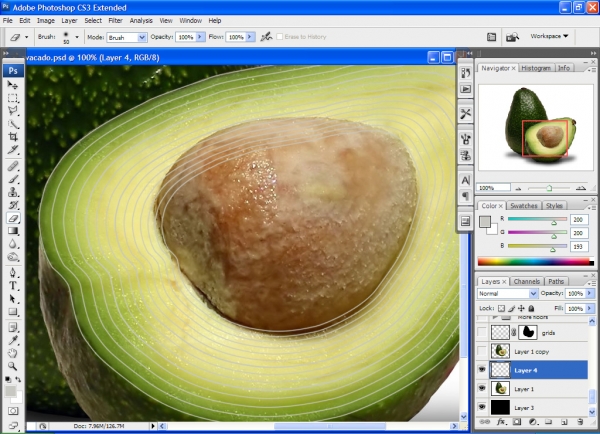Add a layer style via fx icon

[501, 422]
